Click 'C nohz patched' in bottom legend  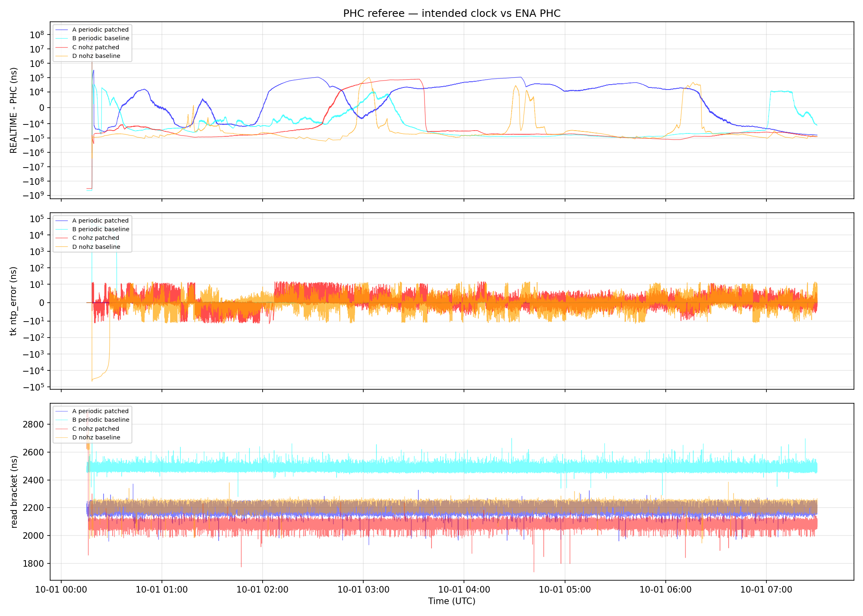click(x=96, y=429)
